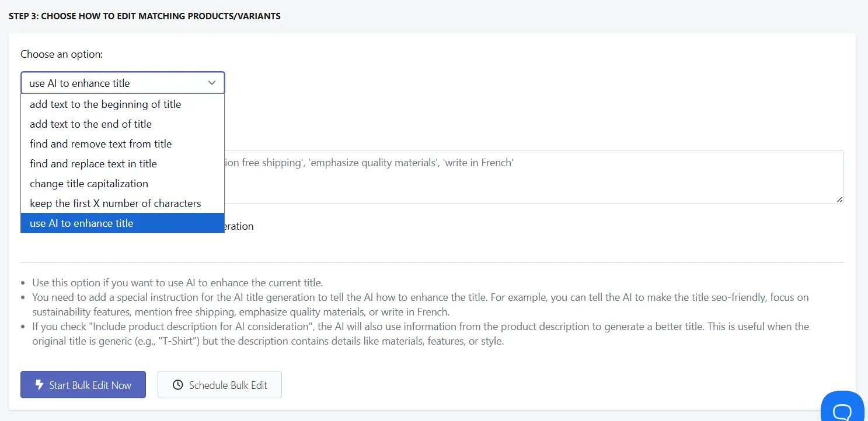Image resolution: width=868 pixels, height=421 pixels.
Task: Start Bulk Edit Now
Action: tap(83, 385)
